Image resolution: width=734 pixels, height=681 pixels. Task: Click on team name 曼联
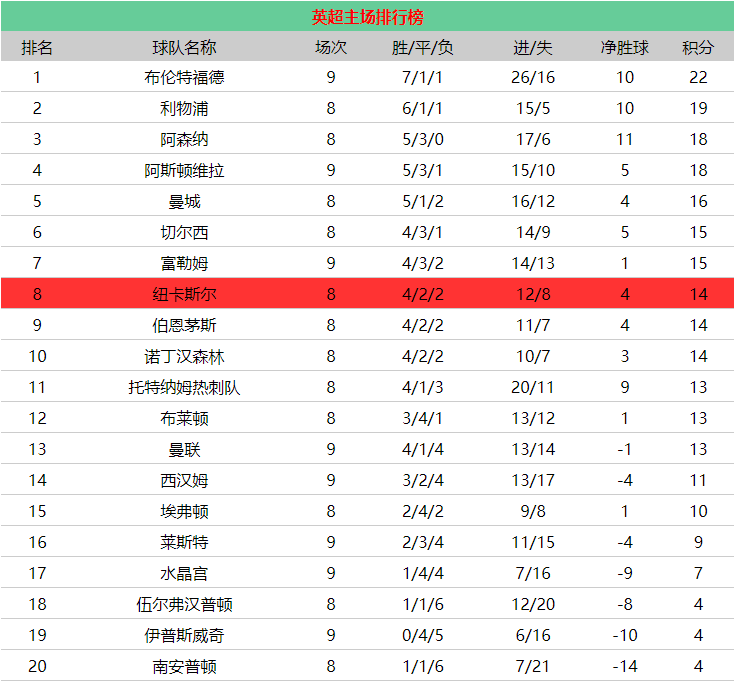tap(184, 449)
